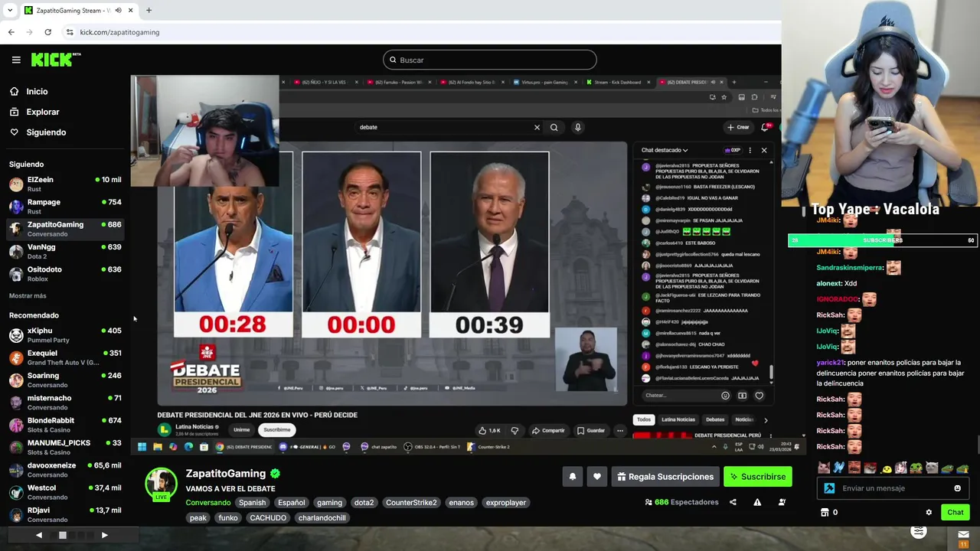Viewport: 980px width, 551px height.
Task: Send message with green Chat button
Action: (955, 513)
